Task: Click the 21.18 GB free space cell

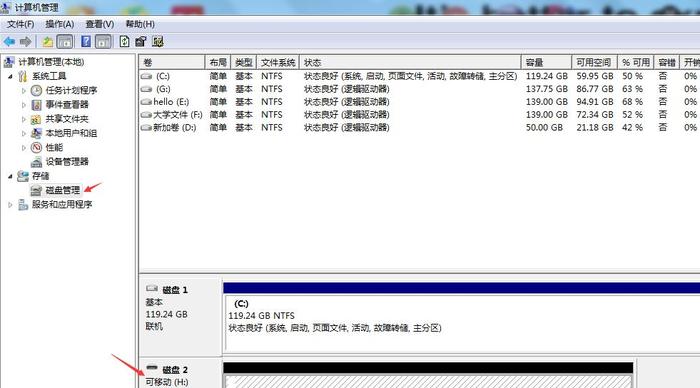Action: click(x=595, y=127)
